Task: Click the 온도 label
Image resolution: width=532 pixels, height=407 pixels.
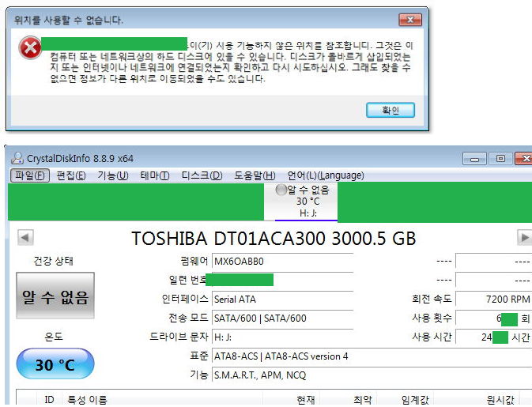Action: tap(54, 337)
